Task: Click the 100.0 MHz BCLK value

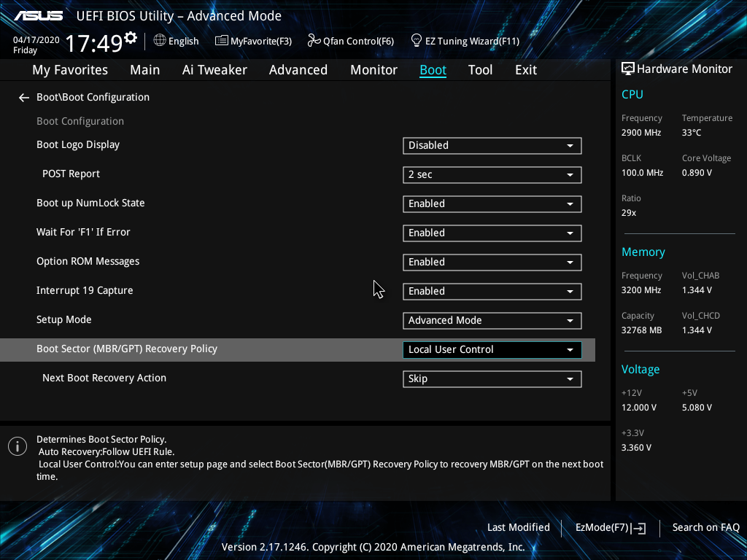Action: coord(642,173)
